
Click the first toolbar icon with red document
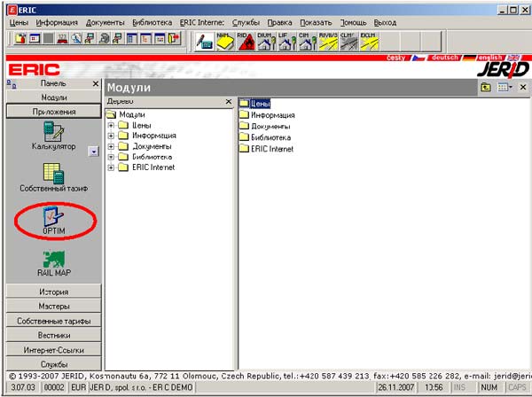coord(20,39)
